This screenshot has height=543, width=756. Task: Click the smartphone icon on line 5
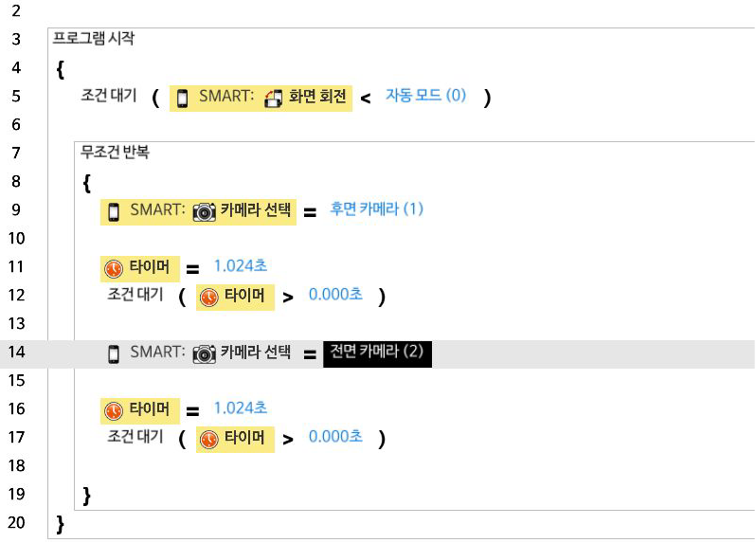point(183,98)
